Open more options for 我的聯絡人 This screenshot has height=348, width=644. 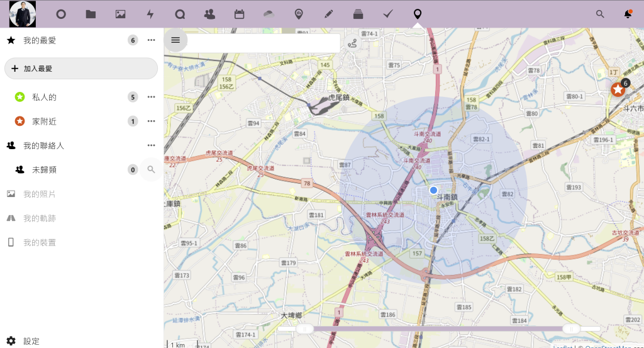151,145
